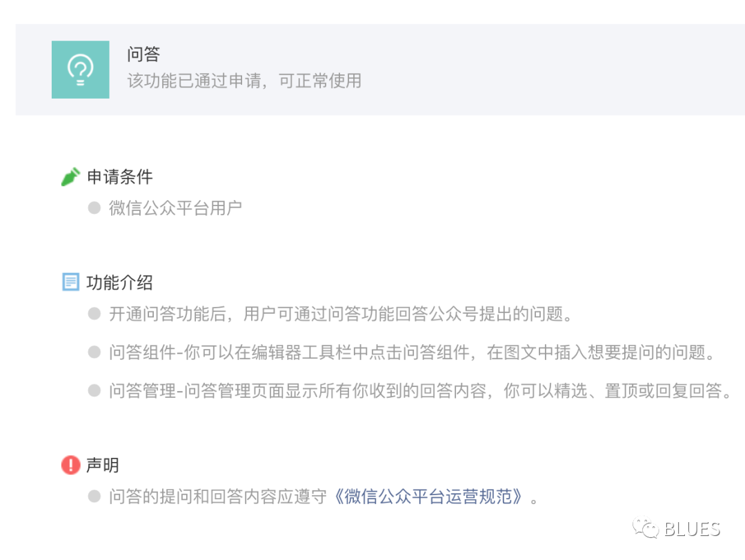745x560 pixels.
Task: Click the gray bullet before 开通问答功能后
Action: point(94,314)
